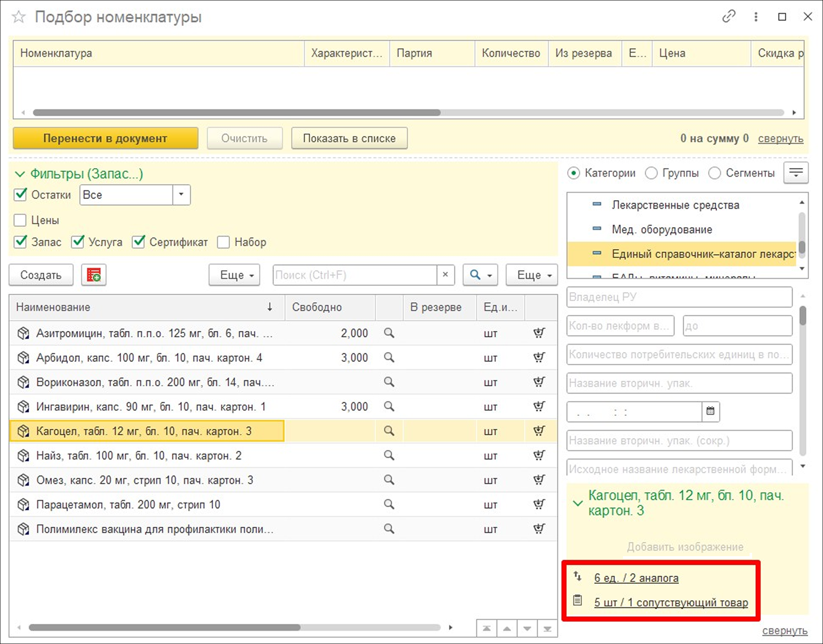Check the Набор checkbox
The width and height of the screenshot is (823, 644).
(223, 242)
